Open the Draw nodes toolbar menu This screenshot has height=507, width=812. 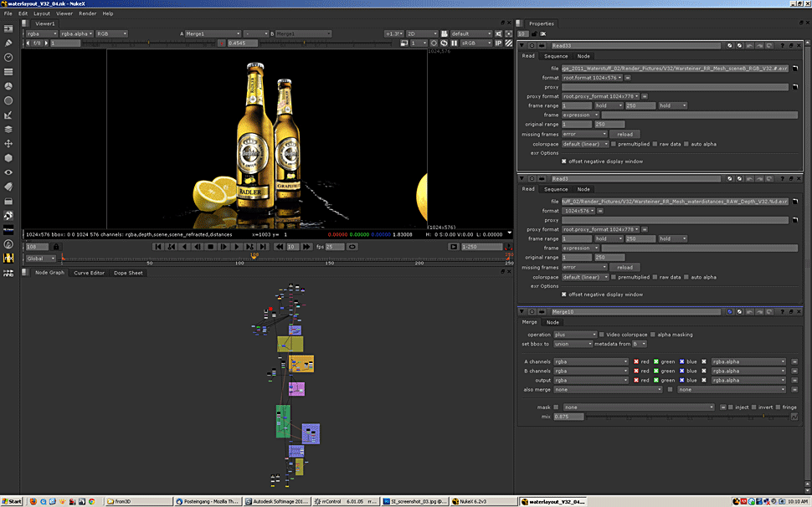[8, 42]
